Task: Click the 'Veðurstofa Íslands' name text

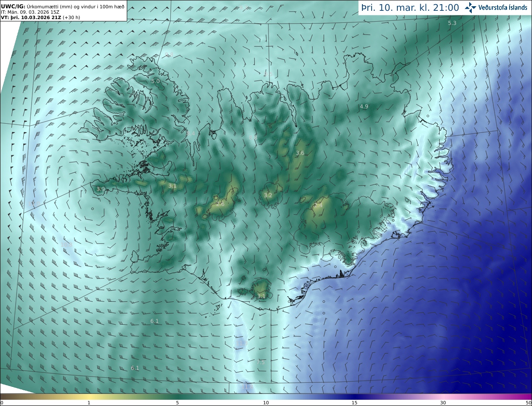Action: coord(502,7)
